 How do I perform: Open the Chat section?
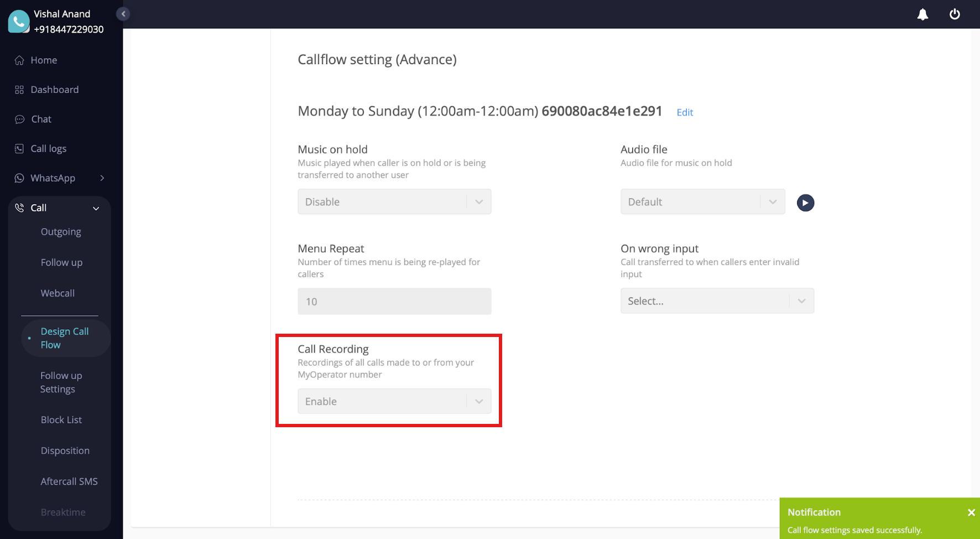coord(41,119)
